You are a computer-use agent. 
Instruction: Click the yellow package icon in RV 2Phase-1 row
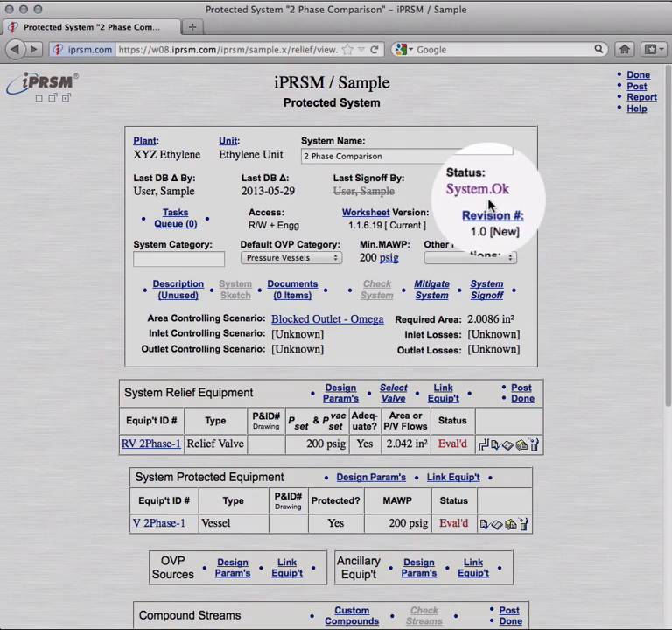(521, 444)
